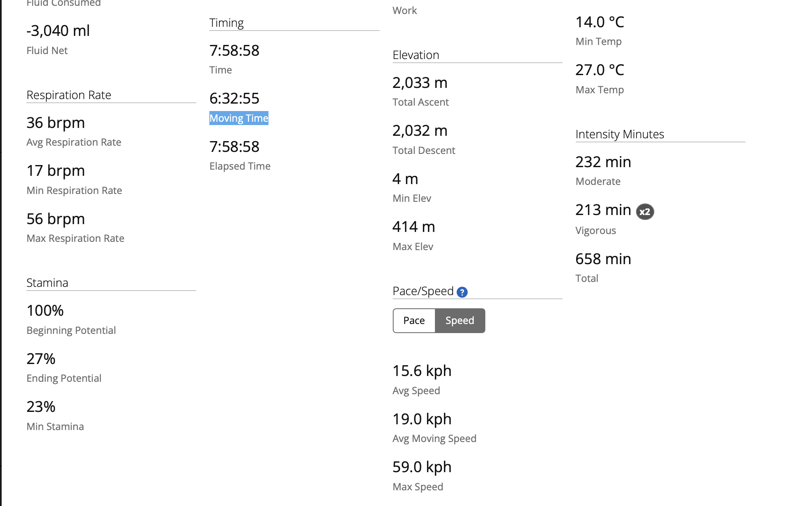Click the Elapsed Time label

click(240, 166)
